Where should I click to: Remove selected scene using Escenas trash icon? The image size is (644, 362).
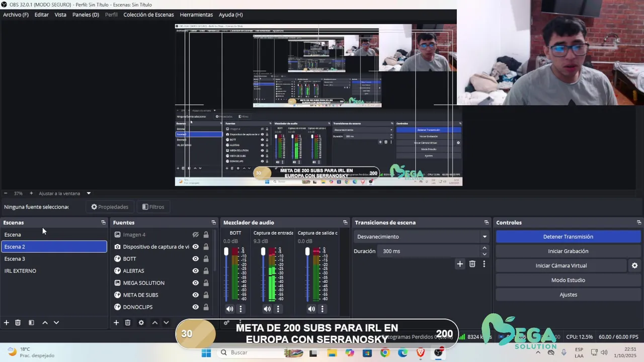coord(18,323)
